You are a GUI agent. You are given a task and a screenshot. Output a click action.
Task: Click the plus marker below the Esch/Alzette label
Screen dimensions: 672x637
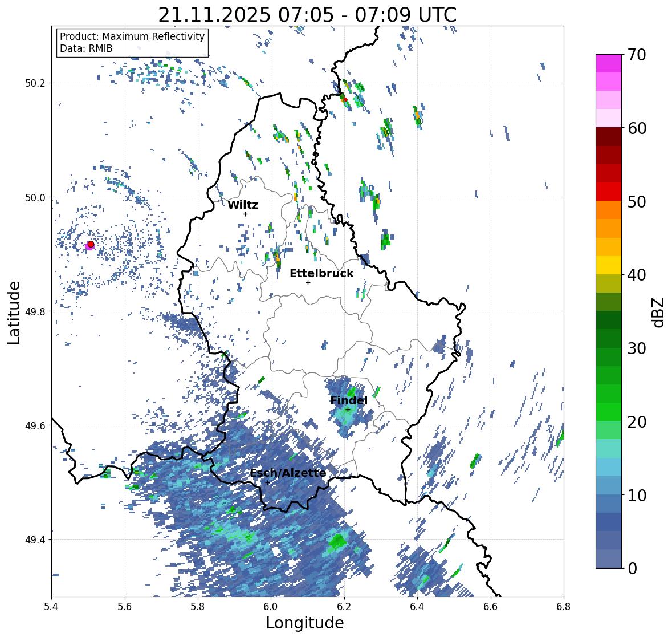click(267, 482)
